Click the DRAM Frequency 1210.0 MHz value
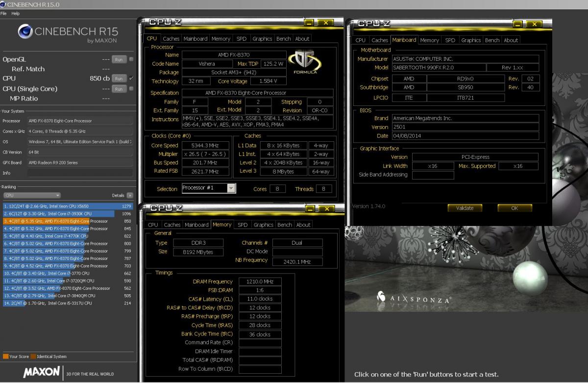Screen dimensions: 588x383 pyautogui.click(x=260, y=281)
